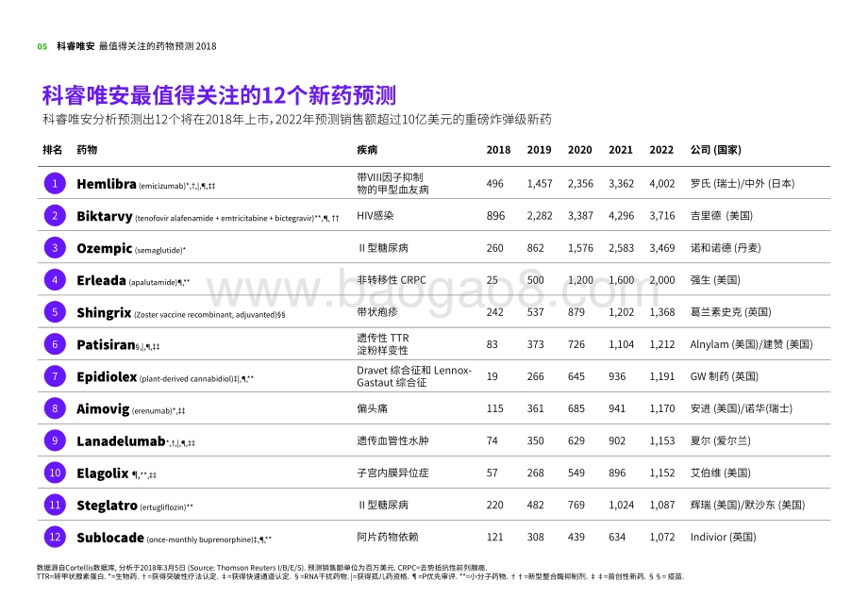The height and width of the screenshot is (614, 868).
Task: Select the drug name Ozempic
Action: [104, 248]
